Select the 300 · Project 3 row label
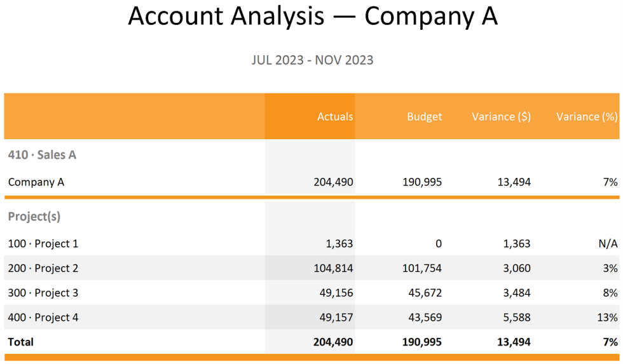This screenshot has height=364, width=623. [x=43, y=293]
